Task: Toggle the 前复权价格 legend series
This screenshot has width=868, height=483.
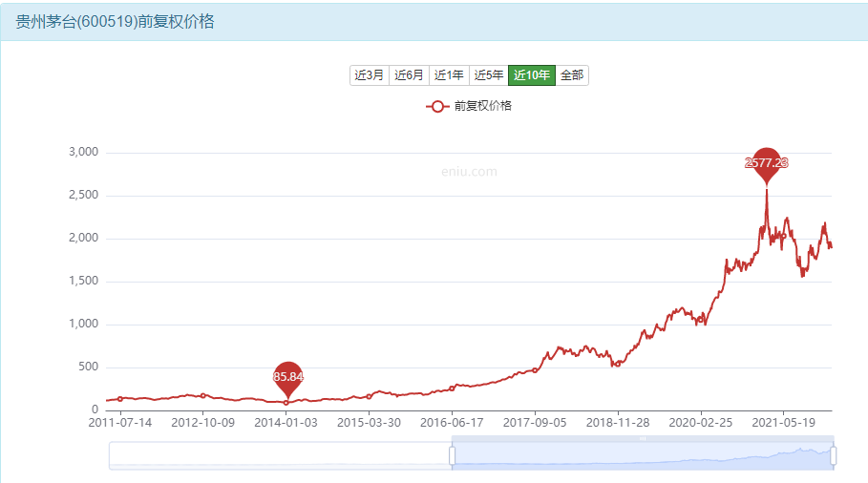Action: point(469,106)
